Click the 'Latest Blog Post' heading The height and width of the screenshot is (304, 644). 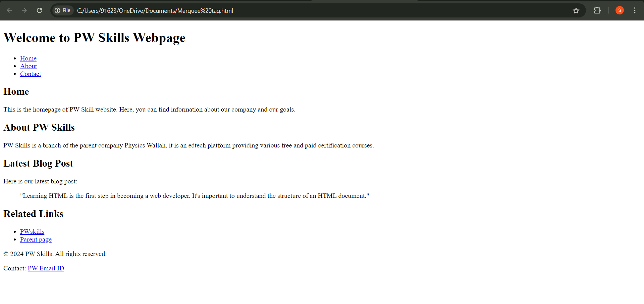38,163
